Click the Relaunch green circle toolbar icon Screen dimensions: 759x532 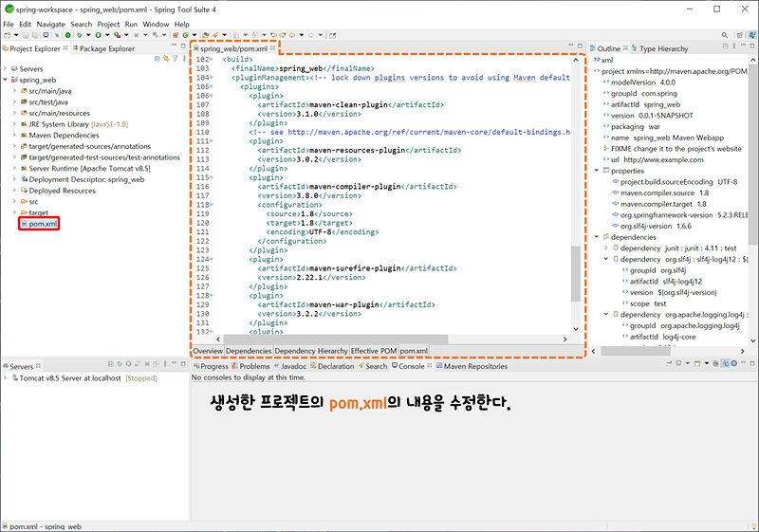click(67, 35)
